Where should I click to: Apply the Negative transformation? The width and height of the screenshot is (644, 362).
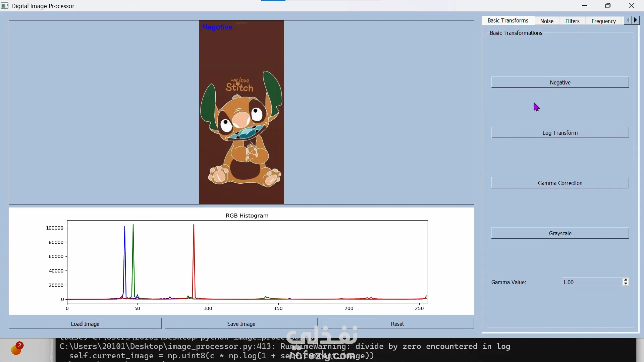[x=560, y=82]
